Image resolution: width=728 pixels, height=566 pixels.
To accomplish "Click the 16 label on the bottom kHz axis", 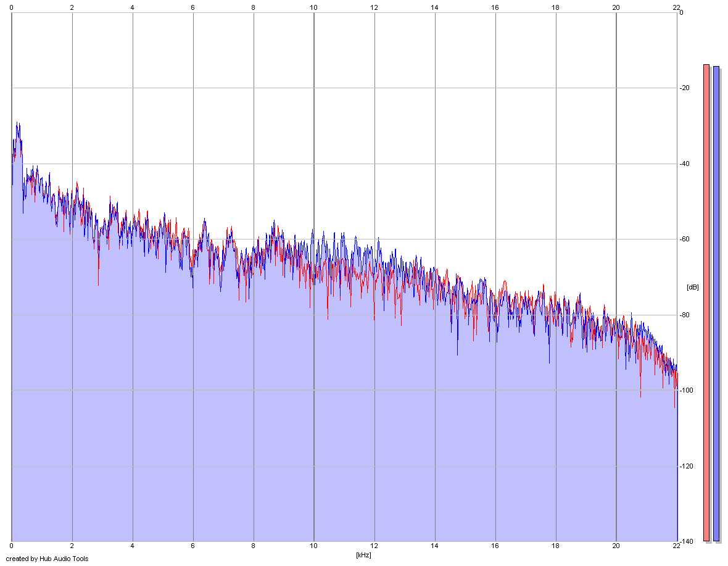I will [495, 546].
